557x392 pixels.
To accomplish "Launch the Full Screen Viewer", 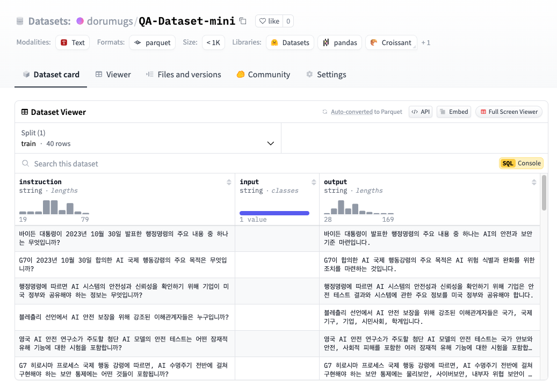I will point(509,112).
